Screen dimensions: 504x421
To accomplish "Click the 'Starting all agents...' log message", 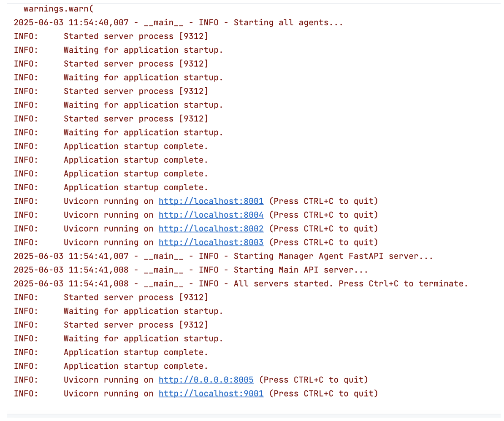I will pyautogui.click(x=288, y=22).
